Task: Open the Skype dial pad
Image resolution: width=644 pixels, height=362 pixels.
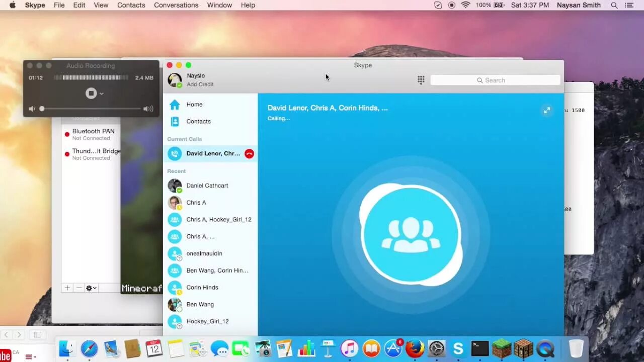Action: click(x=421, y=80)
